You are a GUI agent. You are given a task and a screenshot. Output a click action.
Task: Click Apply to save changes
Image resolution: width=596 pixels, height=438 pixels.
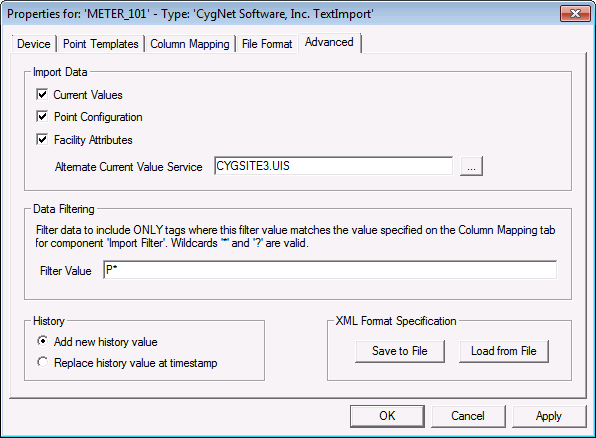(x=549, y=416)
